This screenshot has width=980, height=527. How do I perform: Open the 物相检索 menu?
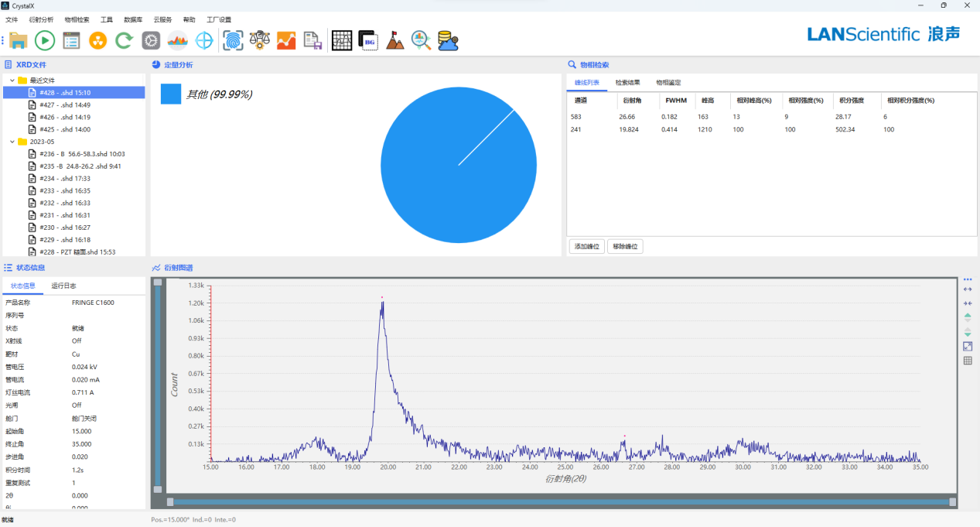(x=77, y=19)
